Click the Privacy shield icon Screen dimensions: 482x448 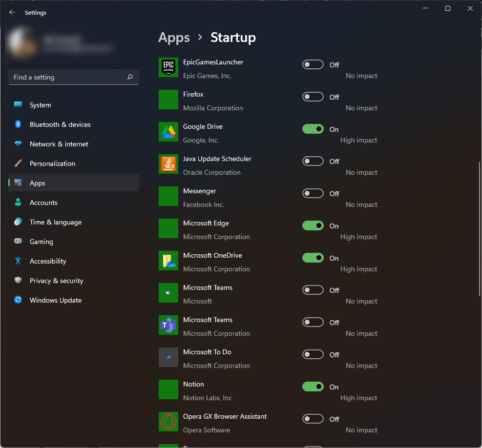coord(18,280)
